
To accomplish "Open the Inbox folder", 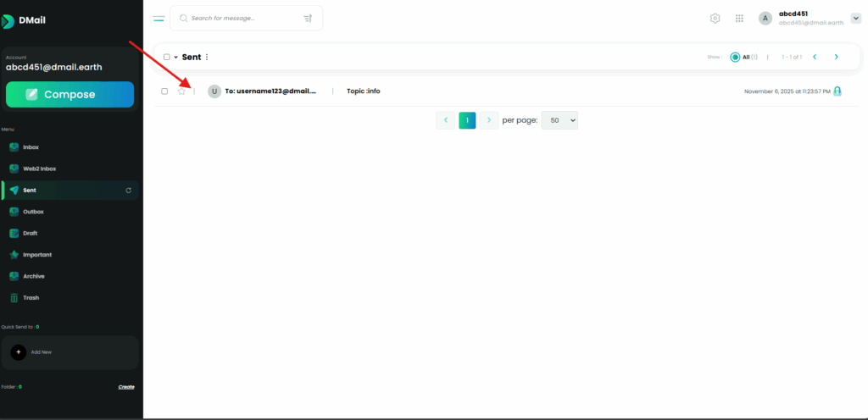I will (31, 147).
